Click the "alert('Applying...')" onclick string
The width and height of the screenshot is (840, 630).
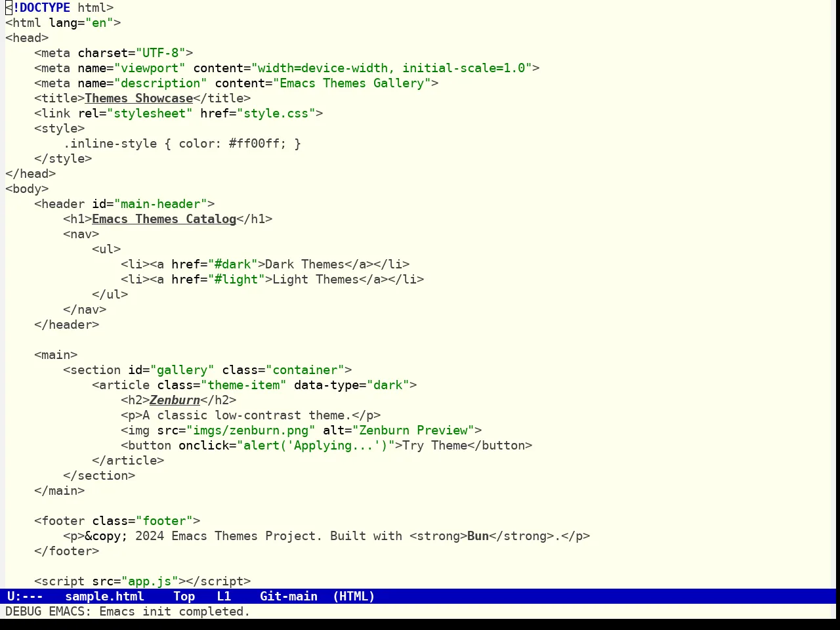point(316,446)
